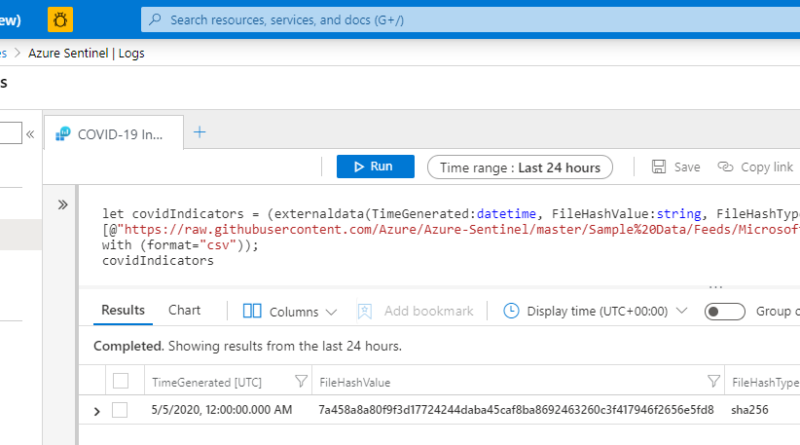800x445 pixels.
Task: Click the chain link icon beside Copy link
Action: [725, 167]
